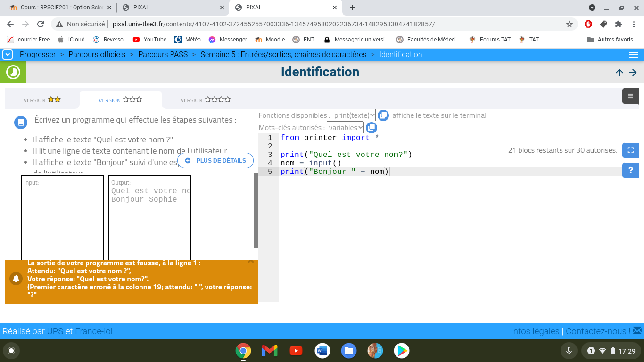This screenshot has width=644, height=362.
Task: Click the copy icon beside print(texte) dropdown
Action: pyautogui.click(x=383, y=115)
